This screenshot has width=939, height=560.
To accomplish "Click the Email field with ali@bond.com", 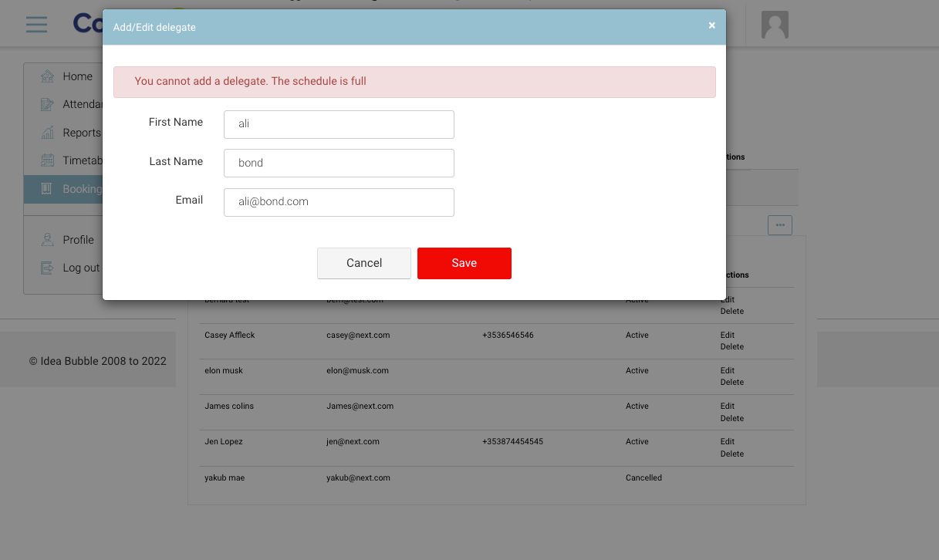I will (x=339, y=202).
